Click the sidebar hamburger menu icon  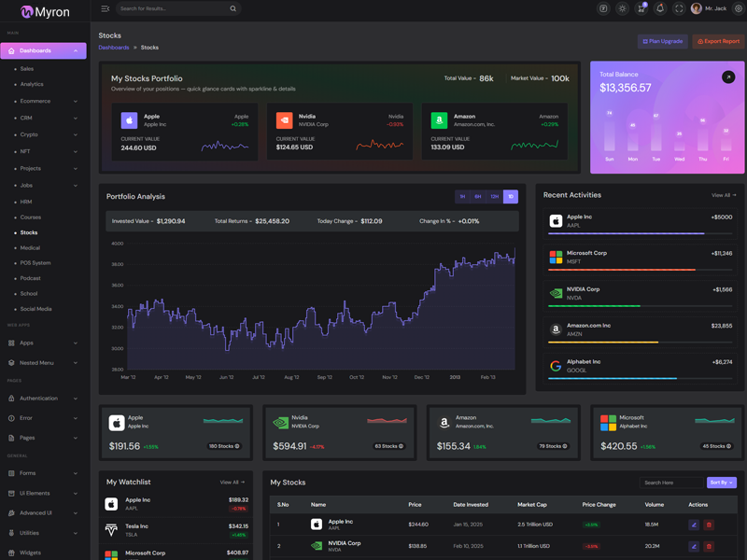coord(105,8)
